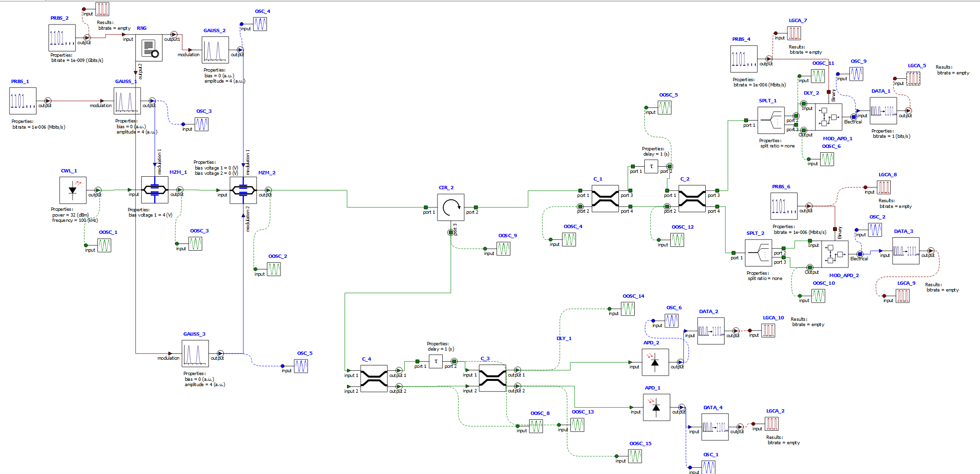
Task: Select the OSC_4 oscilloscope icon
Action: (260, 24)
